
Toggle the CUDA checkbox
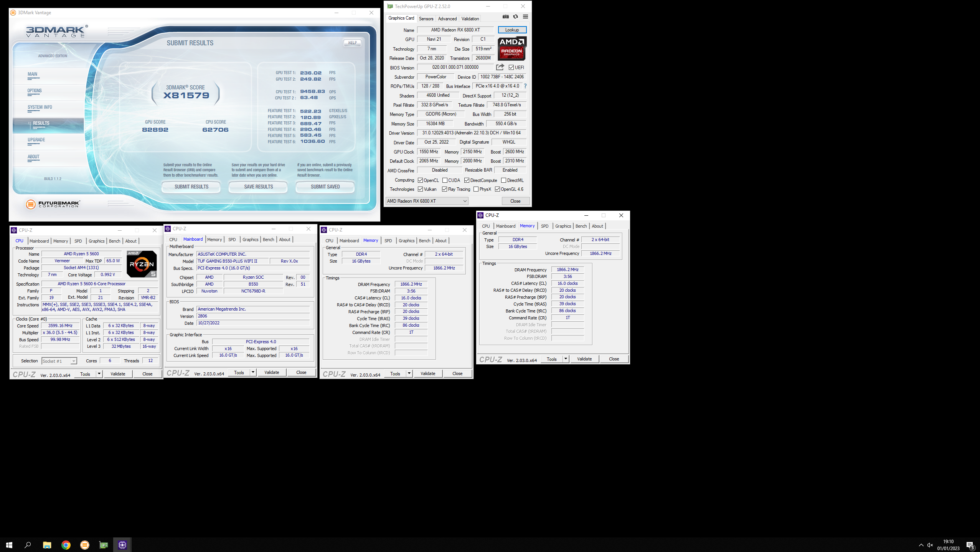click(x=445, y=180)
